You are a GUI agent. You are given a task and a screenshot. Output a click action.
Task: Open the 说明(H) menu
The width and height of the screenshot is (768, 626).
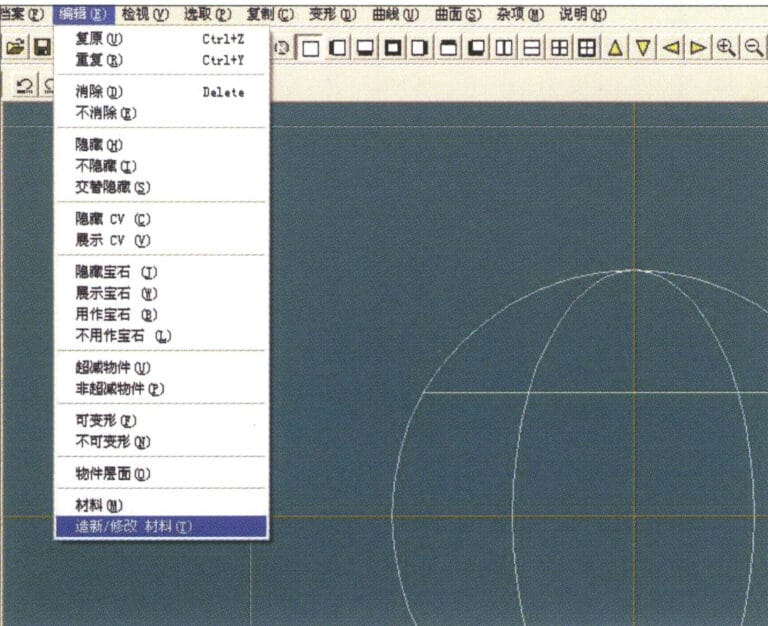pos(583,14)
